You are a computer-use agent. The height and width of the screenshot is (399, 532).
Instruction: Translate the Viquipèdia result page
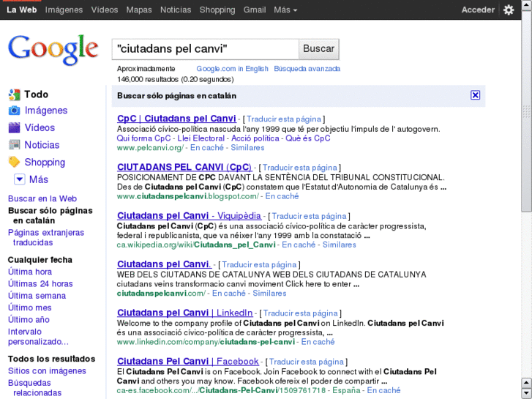309,216
